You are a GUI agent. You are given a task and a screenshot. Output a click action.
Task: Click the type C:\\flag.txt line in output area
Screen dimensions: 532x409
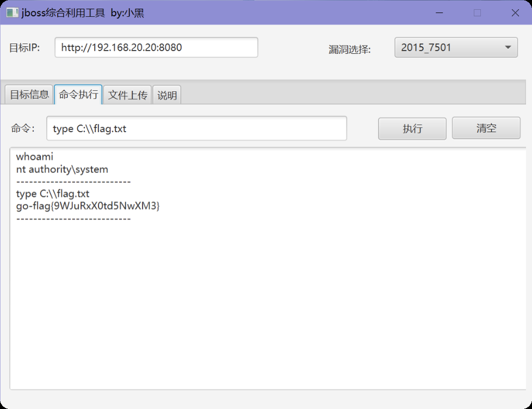click(x=53, y=194)
